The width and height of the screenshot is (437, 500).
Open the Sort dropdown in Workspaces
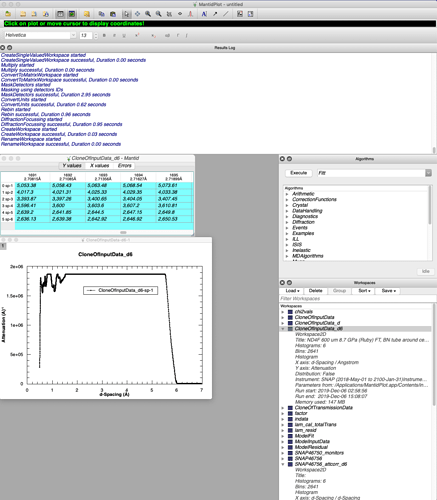pos(364,291)
